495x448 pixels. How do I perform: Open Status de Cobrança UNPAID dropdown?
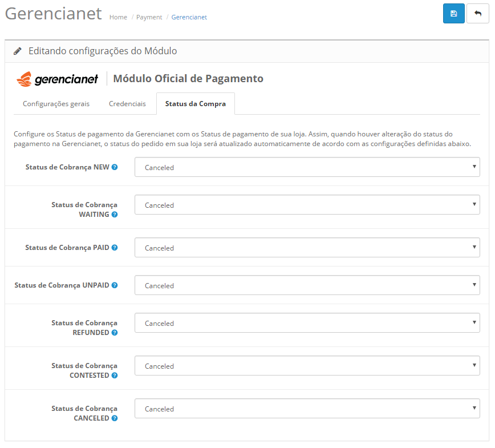(307, 285)
